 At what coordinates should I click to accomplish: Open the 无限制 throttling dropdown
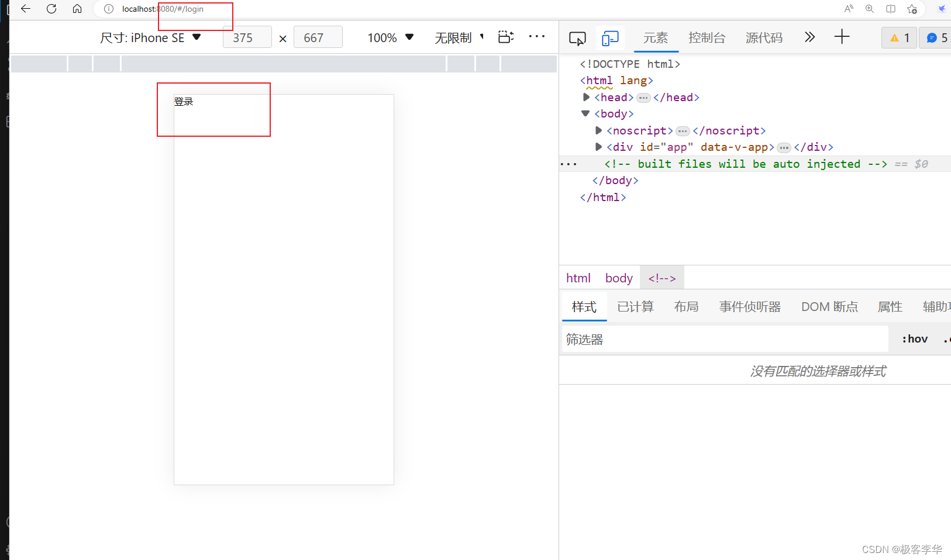459,38
